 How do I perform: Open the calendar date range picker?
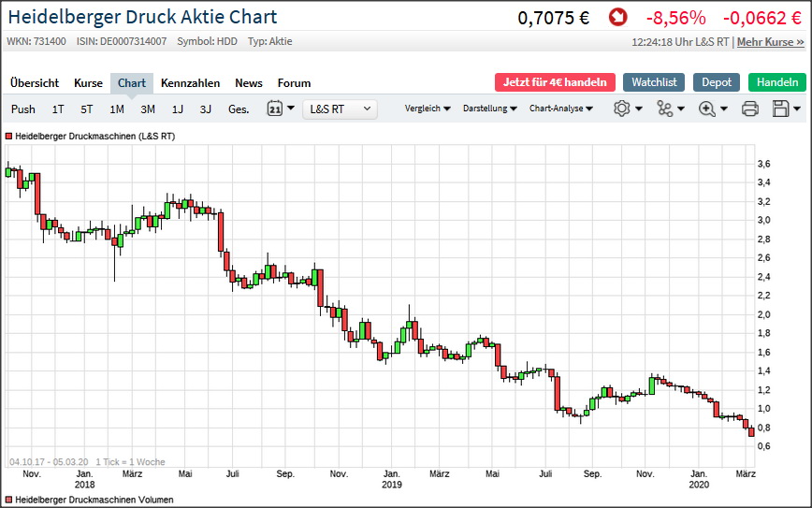280,109
